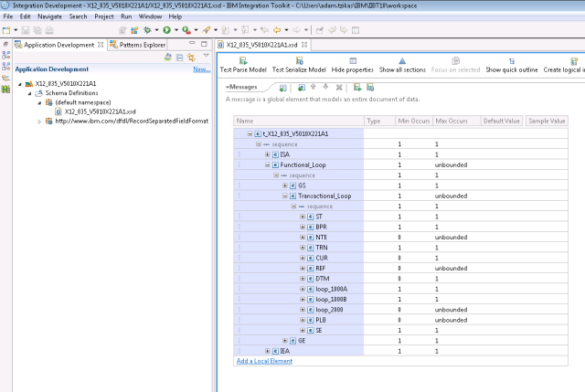Click the Test Parse Model icon
The image size is (585, 392).
pos(243,61)
